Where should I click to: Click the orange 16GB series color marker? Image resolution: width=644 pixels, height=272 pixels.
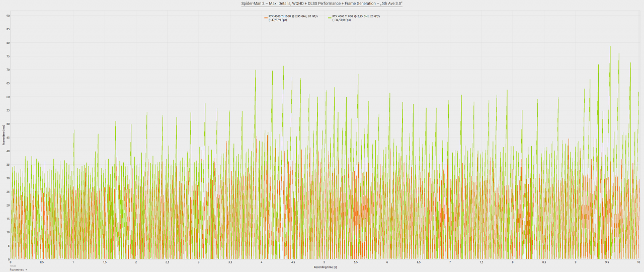pos(266,17)
